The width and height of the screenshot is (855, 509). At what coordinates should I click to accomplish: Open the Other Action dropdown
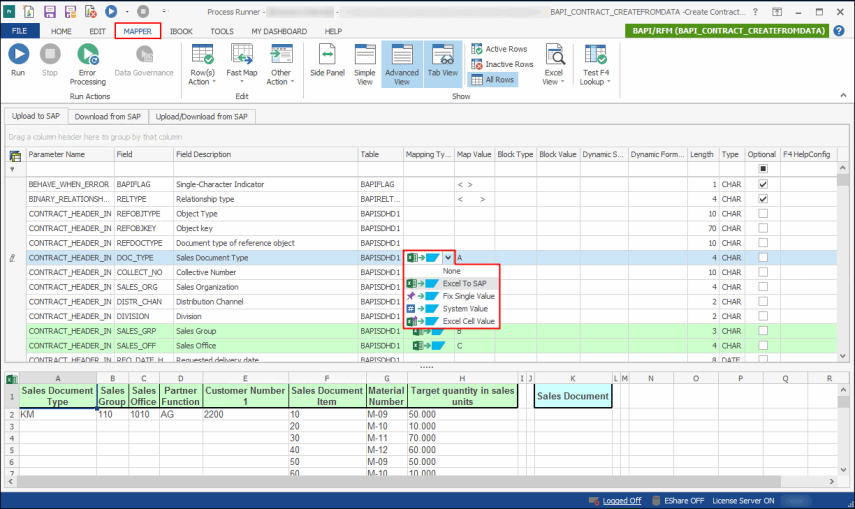point(281,64)
